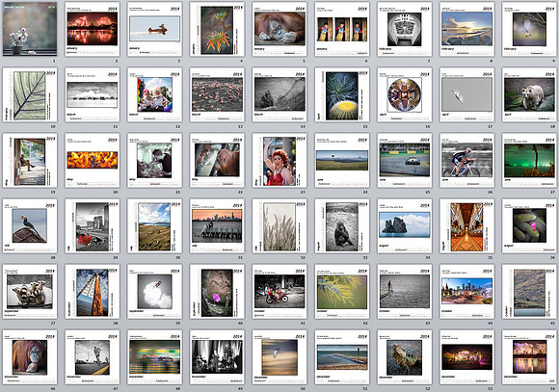Select slide 39 rocket with smoke cloud
The height and width of the screenshot is (392, 559).
pyautogui.click(x=155, y=292)
